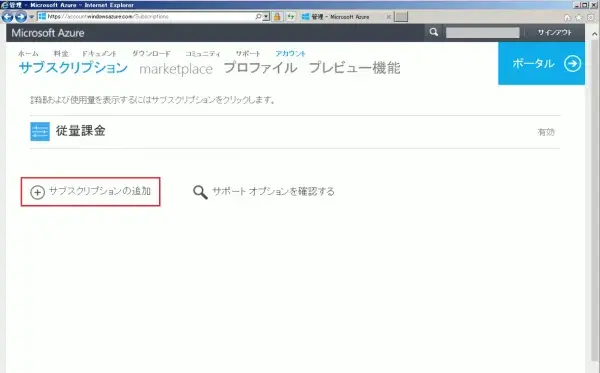This screenshot has width=600, height=373.
Task: Click the refresh page icon
Action: click(291, 16)
